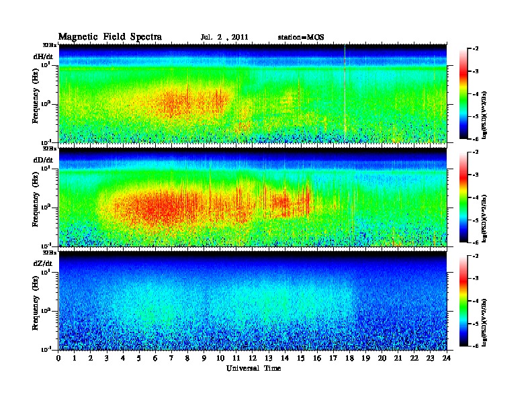Click the "7" hour tick label
The height and width of the screenshot is (411, 532).
tap(171, 358)
